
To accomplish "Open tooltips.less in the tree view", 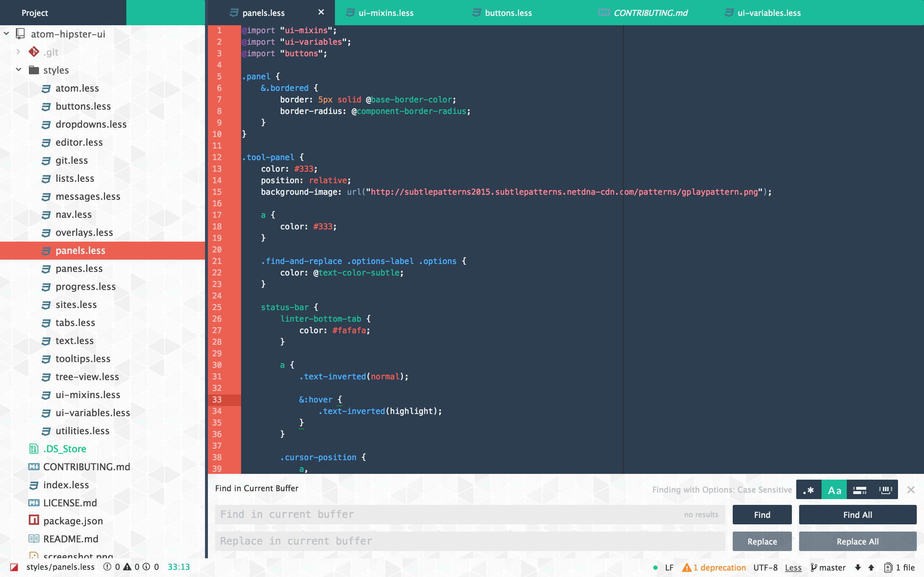I will tap(83, 359).
